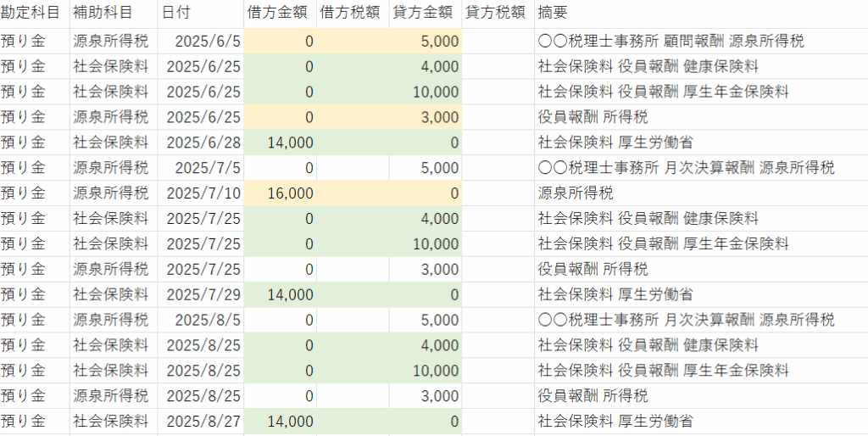The image size is (868, 436).
Task: Select the 14,000 debit on 2025/6/28 row
Action: (x=290, y=143)
